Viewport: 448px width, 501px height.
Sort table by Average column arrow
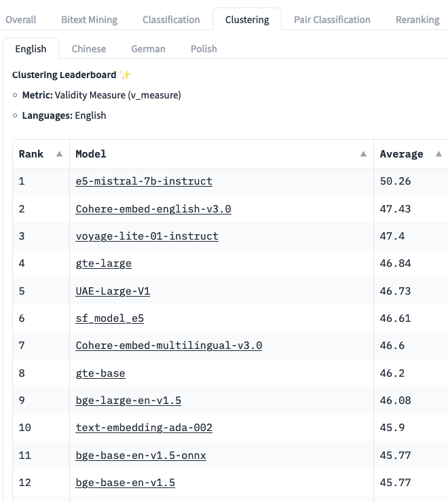pos(438,154)
